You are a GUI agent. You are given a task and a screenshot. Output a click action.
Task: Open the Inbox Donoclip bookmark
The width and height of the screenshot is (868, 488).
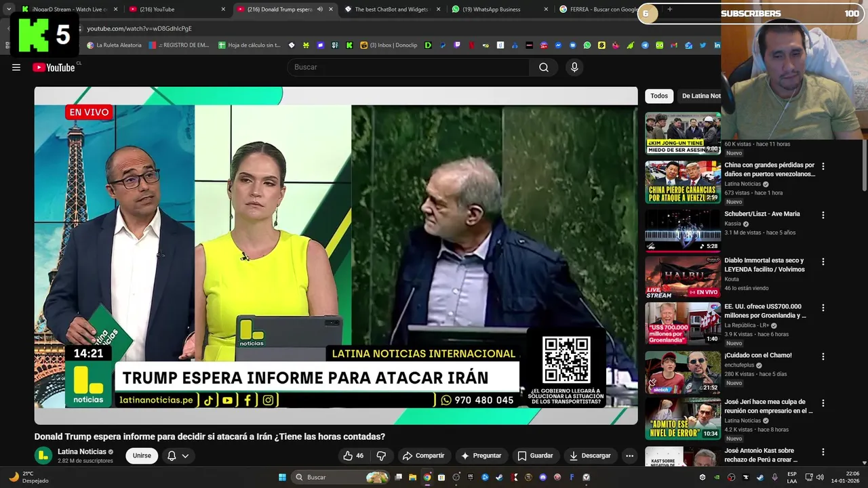click(389, 45)
